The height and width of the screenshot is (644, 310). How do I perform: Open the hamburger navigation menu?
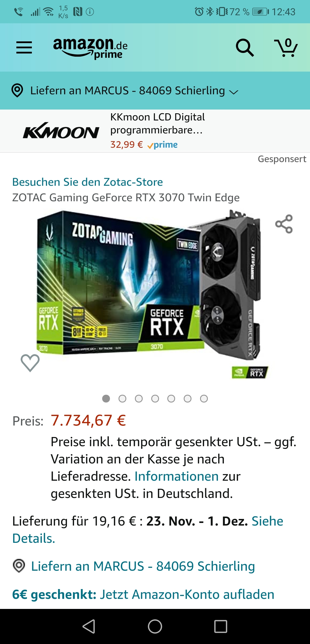point(24,47)
